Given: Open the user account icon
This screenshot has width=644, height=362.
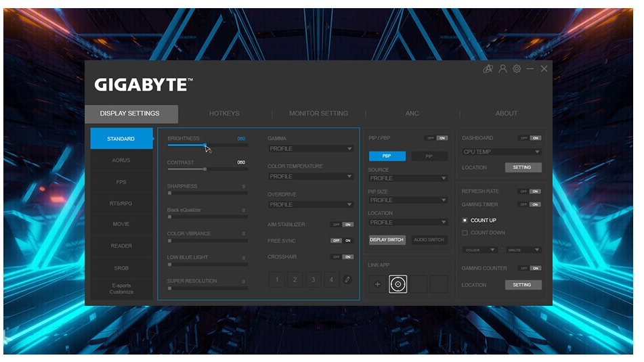Looking at the screenshot, I should 502,69.
